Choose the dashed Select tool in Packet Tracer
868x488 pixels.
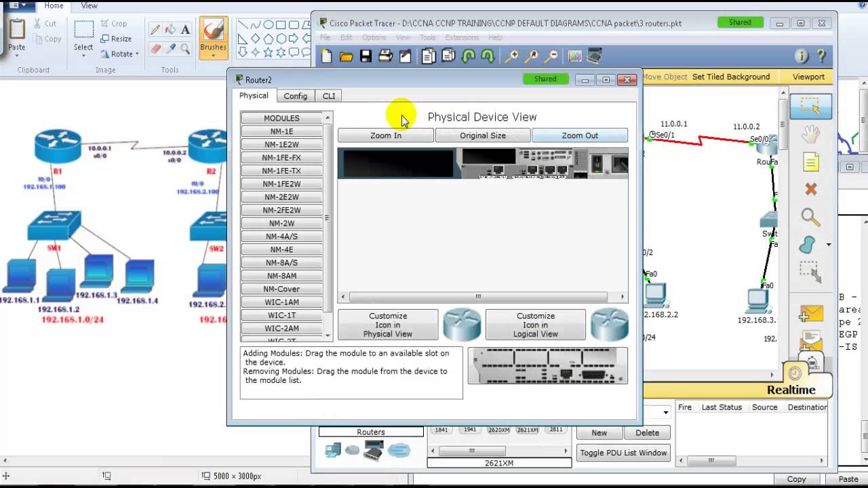[810, 107]
